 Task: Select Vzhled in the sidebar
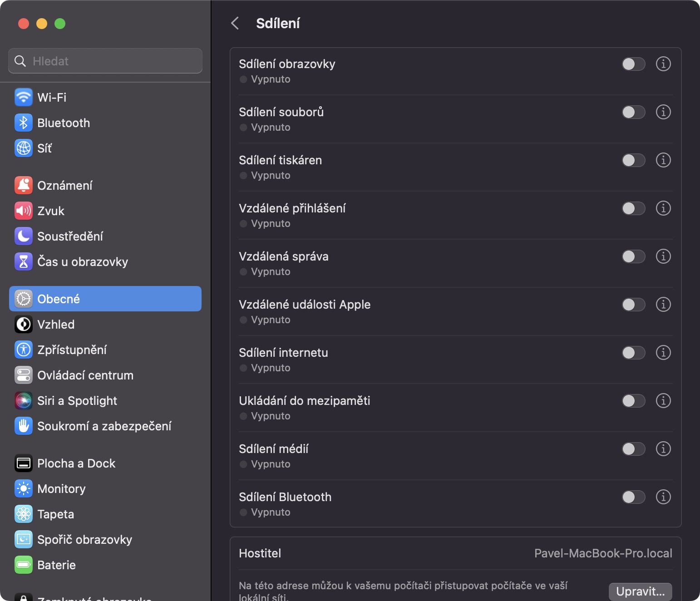pyautogui.click(x=56, y=324)
